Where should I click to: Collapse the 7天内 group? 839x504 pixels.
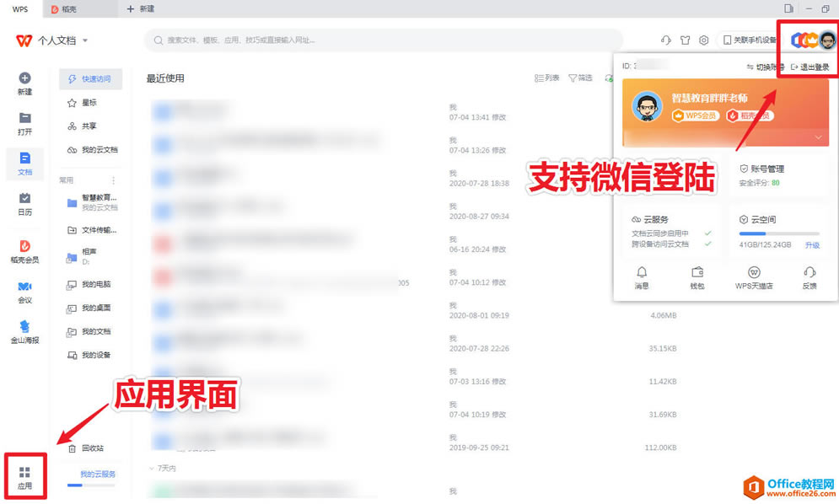point(152,468)
